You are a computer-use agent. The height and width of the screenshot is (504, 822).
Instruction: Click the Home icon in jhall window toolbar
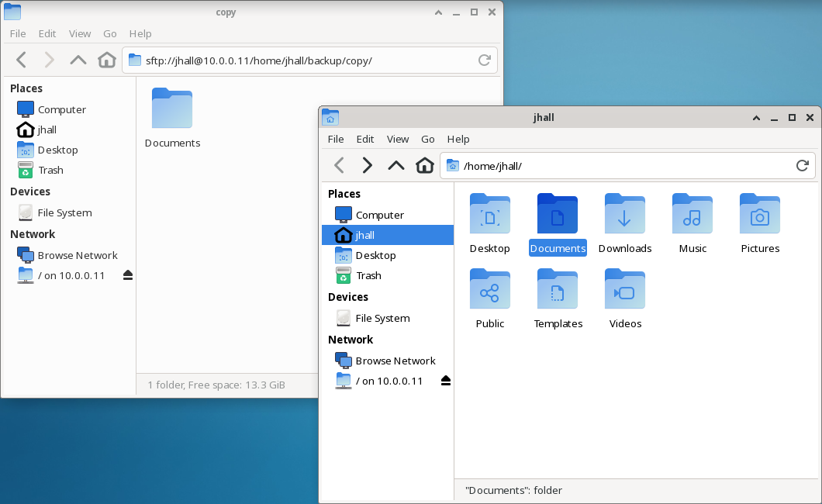pyautogui.click(x=424, y=165)
